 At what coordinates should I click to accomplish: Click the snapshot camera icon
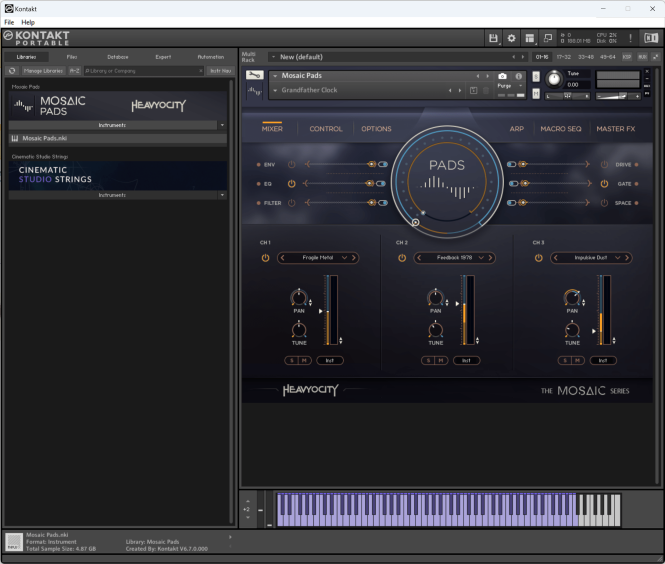click(502, 76)
